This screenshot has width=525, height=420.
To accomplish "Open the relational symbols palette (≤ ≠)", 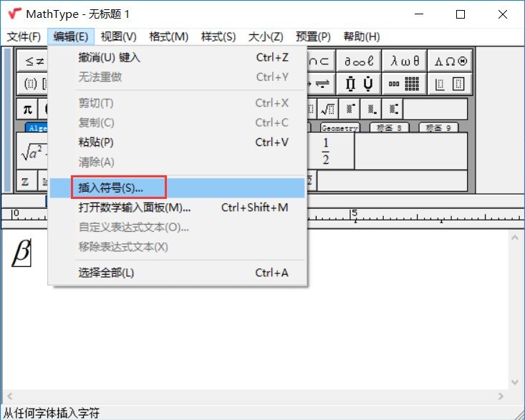I will (32, 61).
